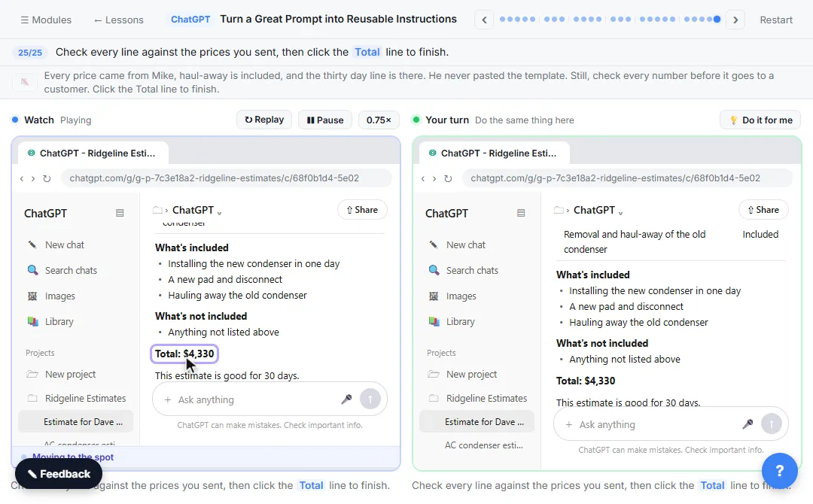The width and height of the screenshot is (813, 504).
Task: Open the Feedback button
Action: coord(59,474)
